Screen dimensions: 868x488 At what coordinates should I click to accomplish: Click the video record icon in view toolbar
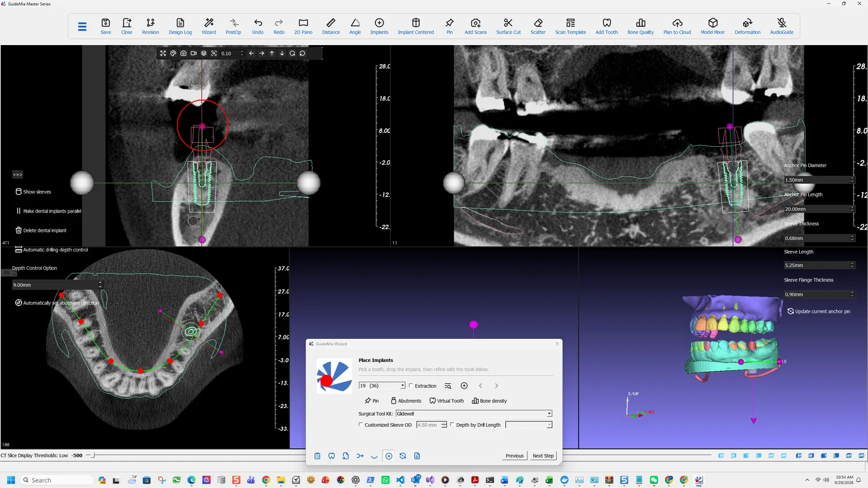tap(193, 53)
